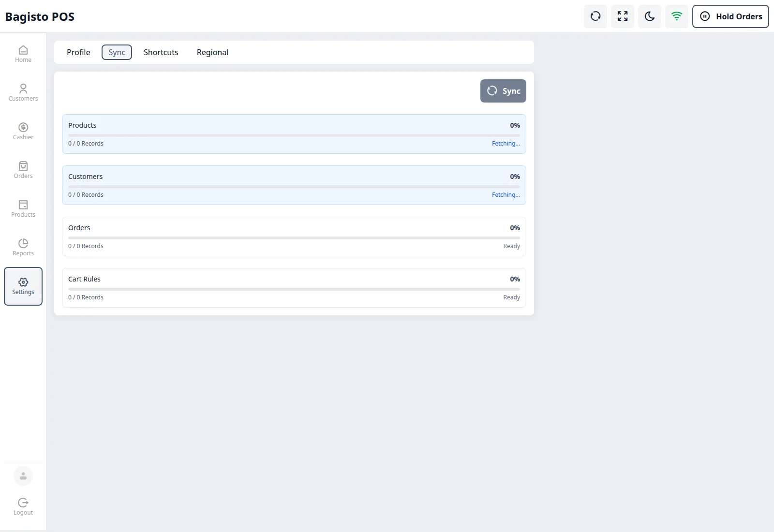Click the header sync refresh icon
This screenshot has width=774, height=532.
(595, 16)
